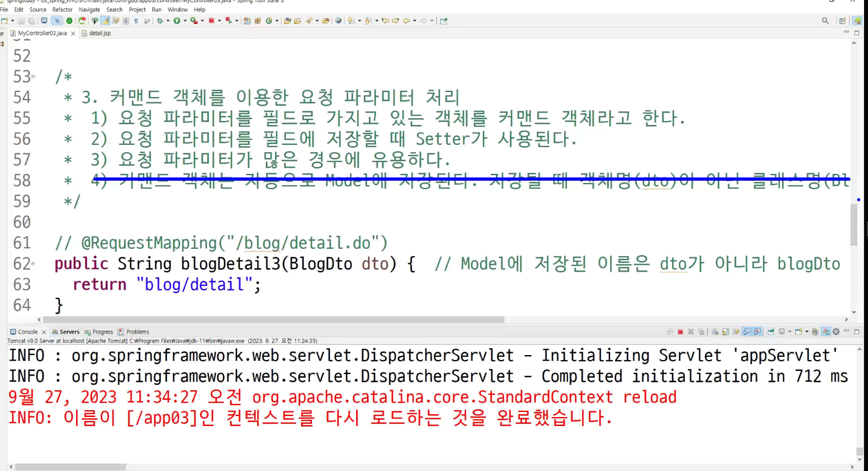Click the Coverage run icon

coord(194,20)
